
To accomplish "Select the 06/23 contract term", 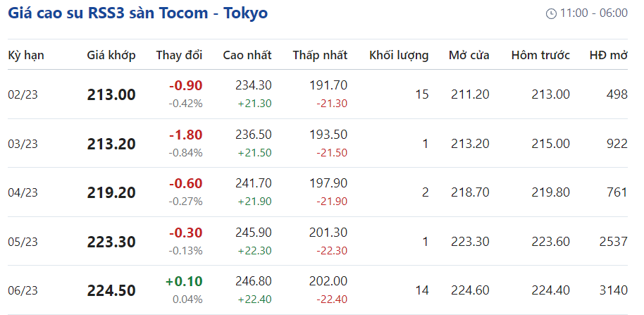I will click(23, 290).
